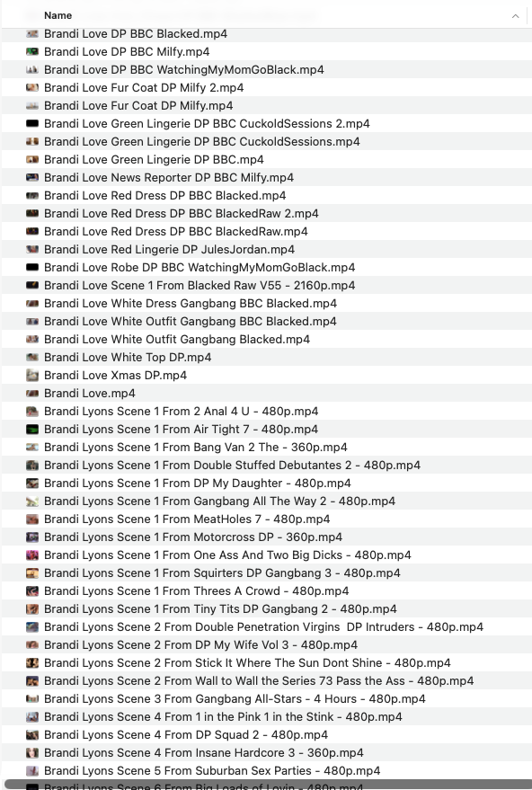532x790 pixels.
Task: Click the icon of Brandi Lyons DP Squad 2 - 480p.mp4
Action: pos(32,734)
